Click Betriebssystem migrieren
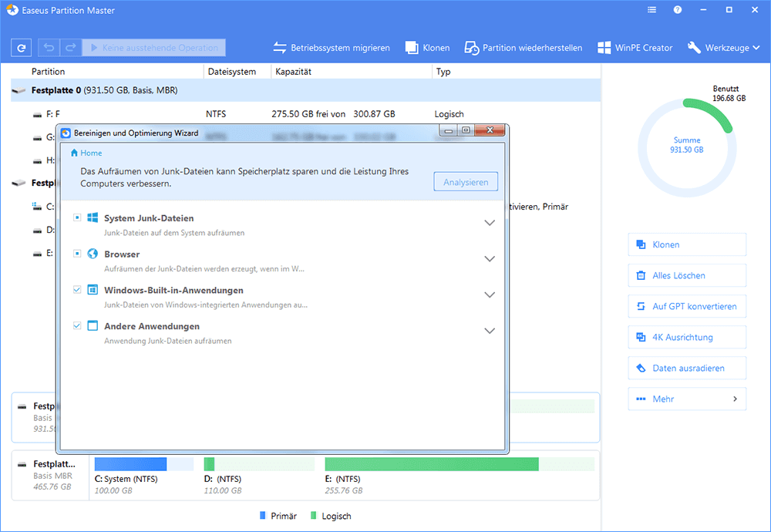Viewport: 771px width, 532px height. click(332, 48)
